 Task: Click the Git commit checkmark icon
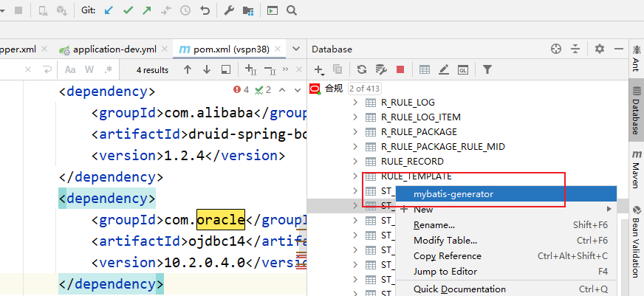click(129, 11)
